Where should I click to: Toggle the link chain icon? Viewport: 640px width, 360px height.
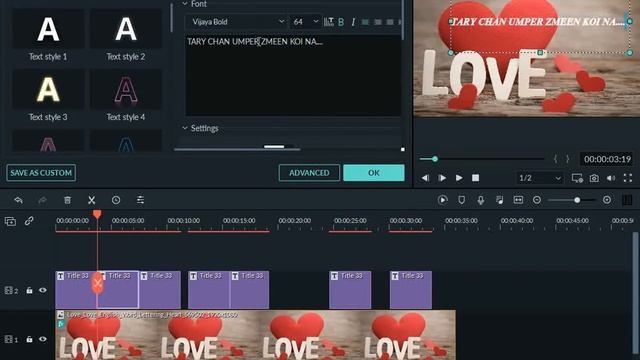pyautogui.click(x=29, y=221)
